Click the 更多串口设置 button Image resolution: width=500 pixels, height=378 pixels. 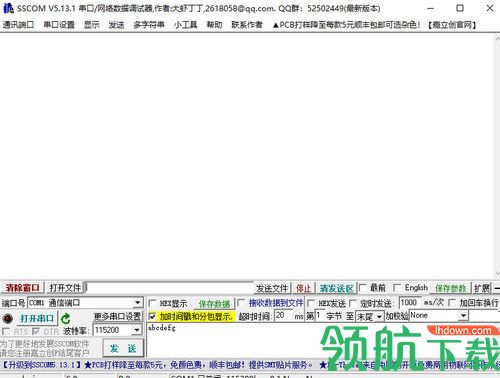point(117,316)
